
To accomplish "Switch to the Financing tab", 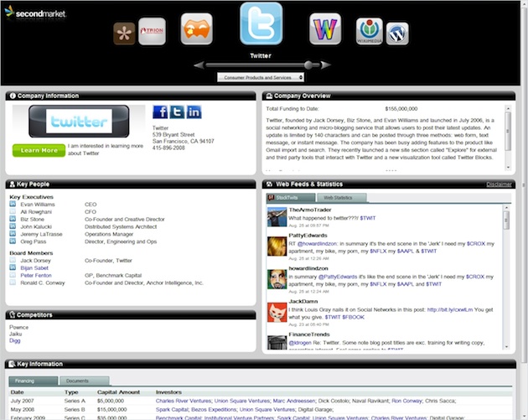I will click(x=33, y=381).
